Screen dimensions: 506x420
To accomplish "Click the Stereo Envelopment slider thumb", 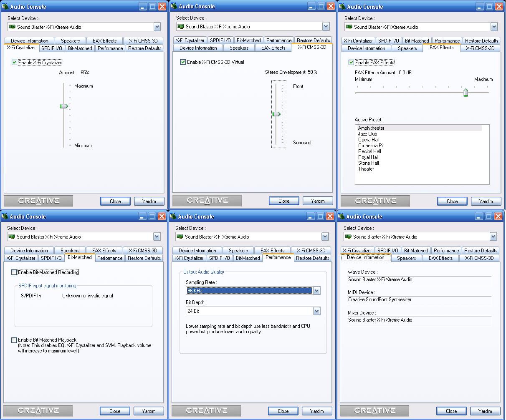I will [276, 114].
